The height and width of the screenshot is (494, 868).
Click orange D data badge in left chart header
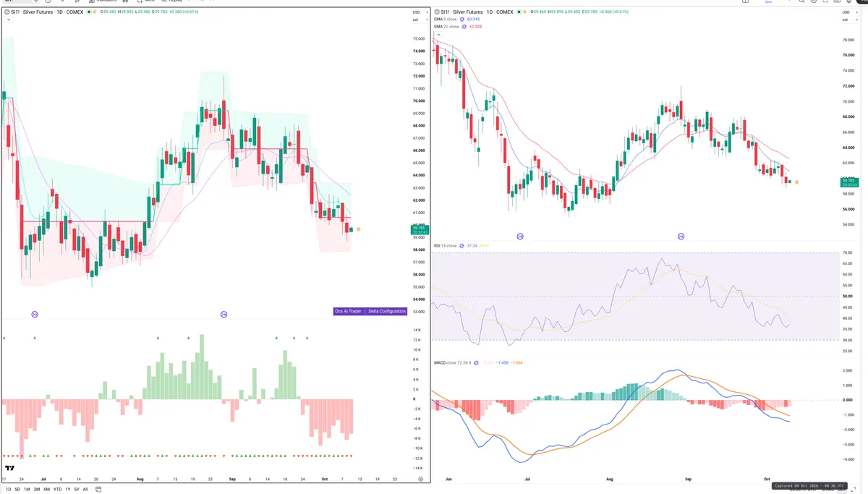(x=95, y=12)
